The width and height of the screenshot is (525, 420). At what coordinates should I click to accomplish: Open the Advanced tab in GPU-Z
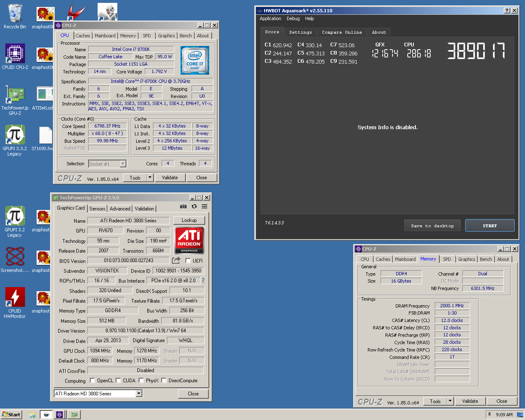click(x=120, y=209)
